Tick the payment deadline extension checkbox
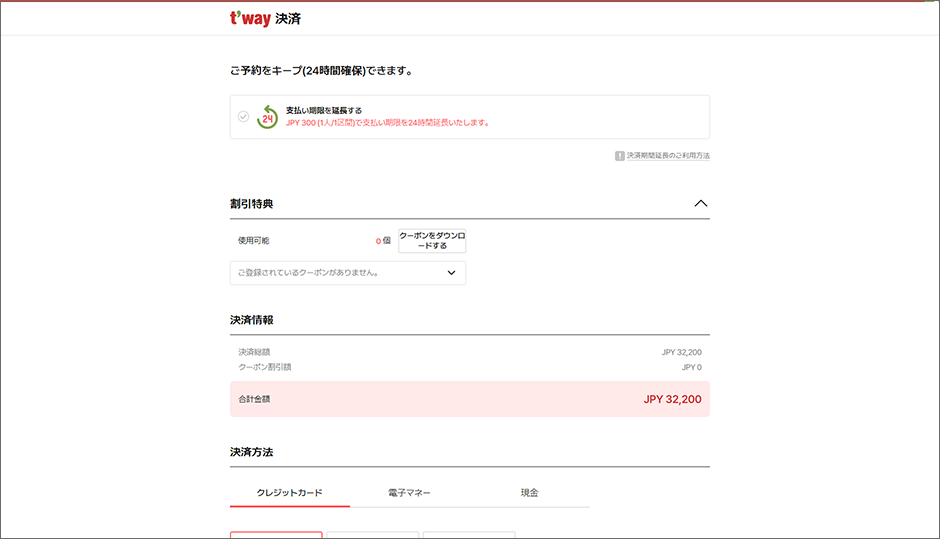The width and height of the screenshot is (940, 539). (x=243, y=117)
